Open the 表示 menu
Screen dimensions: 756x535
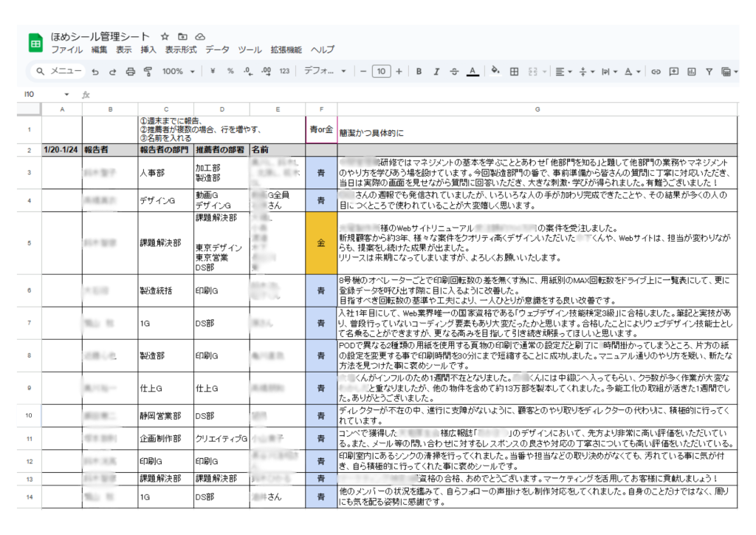click(123, 50)
